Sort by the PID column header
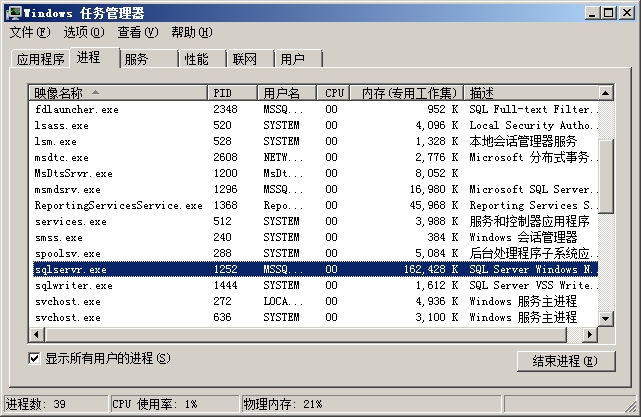Viewport: 641px width, 417px height. 232,93
